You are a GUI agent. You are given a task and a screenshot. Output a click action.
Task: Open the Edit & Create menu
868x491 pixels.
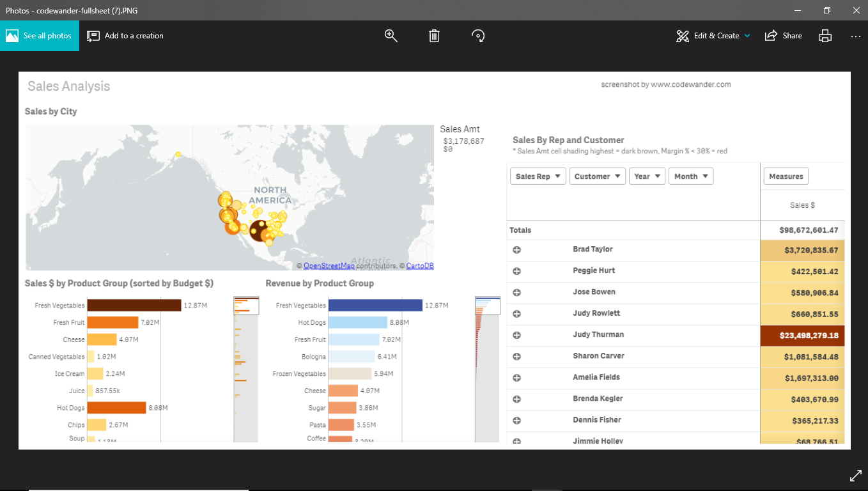(x=713, y=36)
